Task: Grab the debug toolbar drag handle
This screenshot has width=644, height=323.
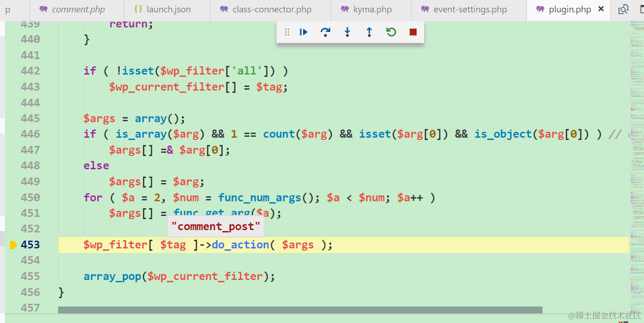Action: [x=287, y=32]
